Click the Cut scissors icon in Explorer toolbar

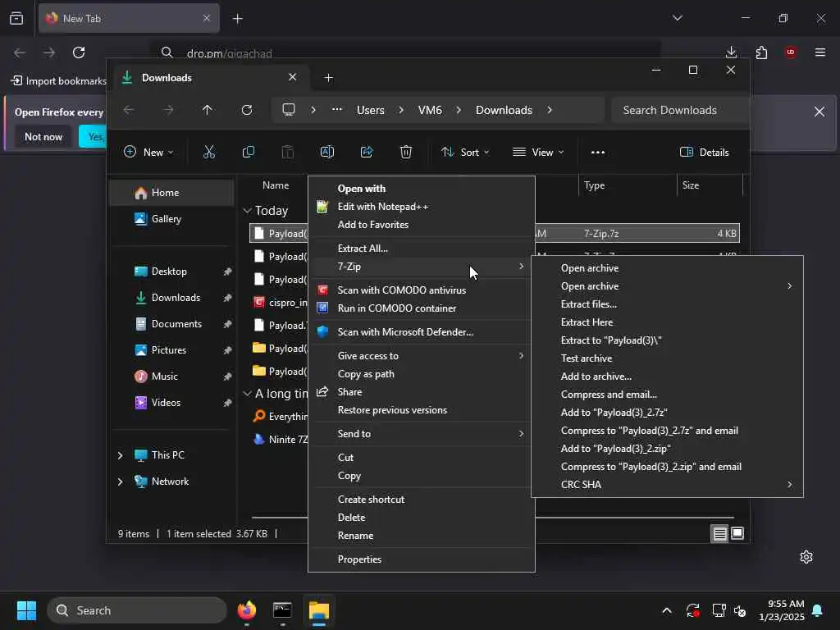coord(209,152)
